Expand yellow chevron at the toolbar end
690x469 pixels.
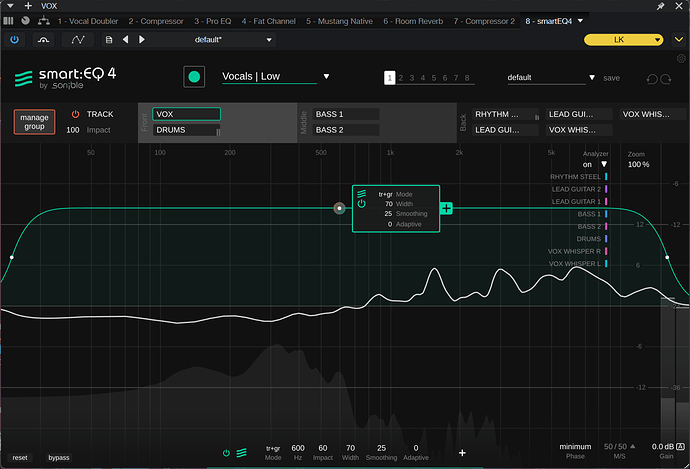679,40
